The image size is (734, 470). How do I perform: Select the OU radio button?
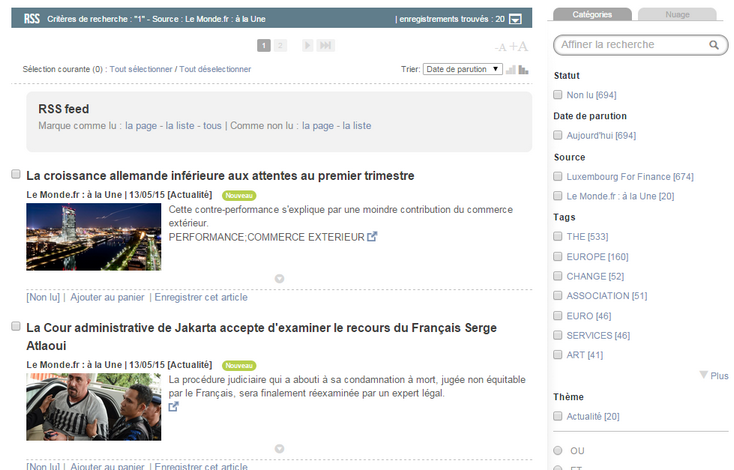coord(558,450)
